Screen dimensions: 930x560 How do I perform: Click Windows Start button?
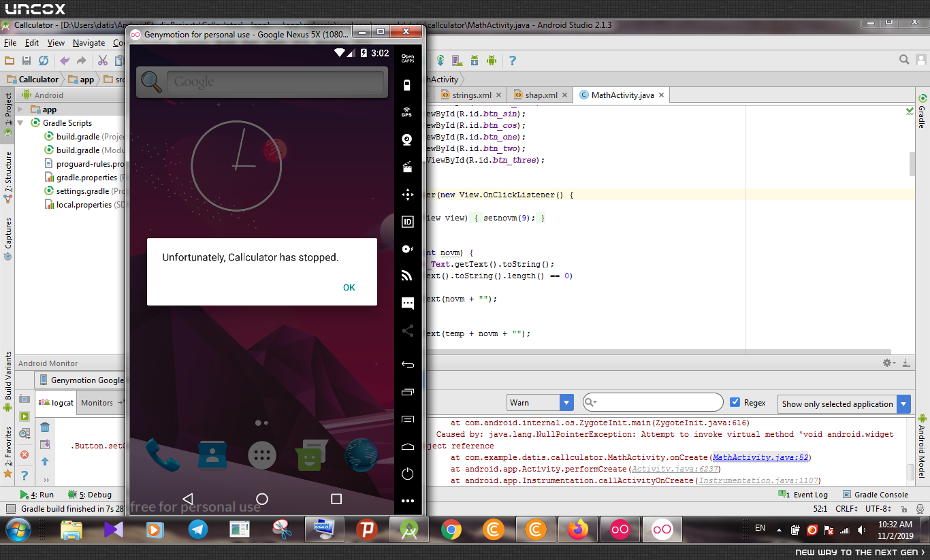tap(18, 529)
